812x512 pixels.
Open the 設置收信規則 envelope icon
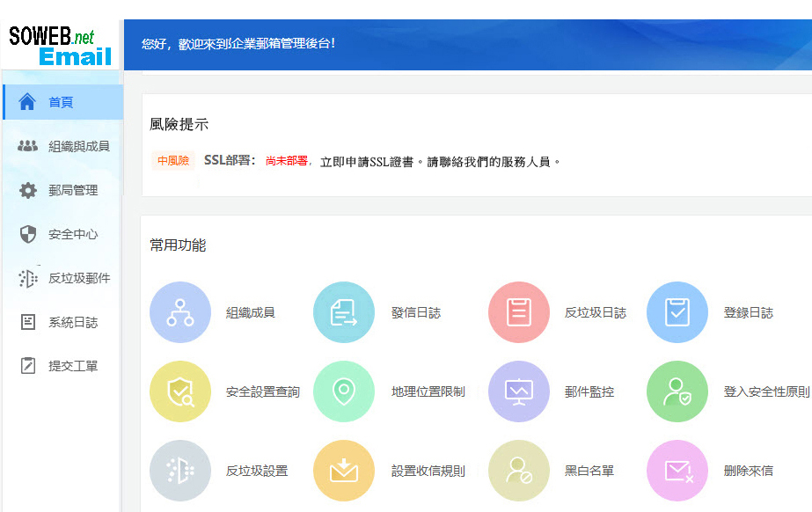343,471
